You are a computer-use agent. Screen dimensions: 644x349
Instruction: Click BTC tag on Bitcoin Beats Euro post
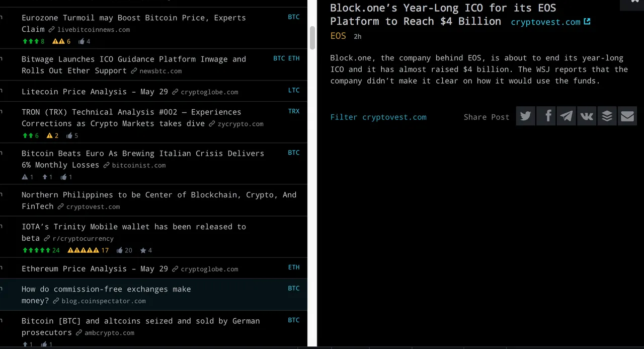(294, 153)
